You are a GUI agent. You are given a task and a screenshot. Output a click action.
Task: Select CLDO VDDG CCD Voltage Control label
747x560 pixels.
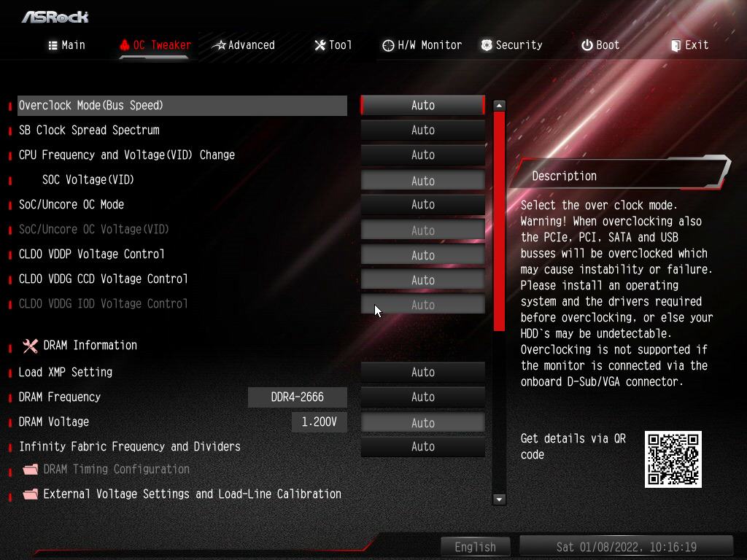[x=104, y=279]
